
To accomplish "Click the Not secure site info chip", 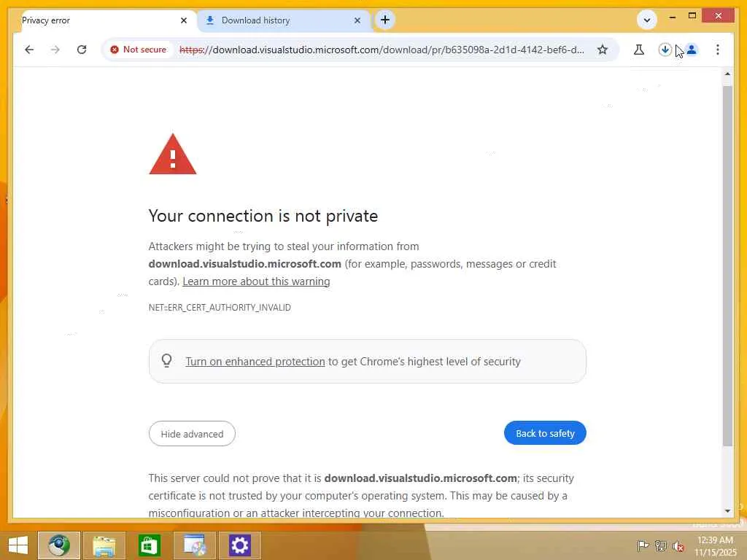I will click(138, 50).
